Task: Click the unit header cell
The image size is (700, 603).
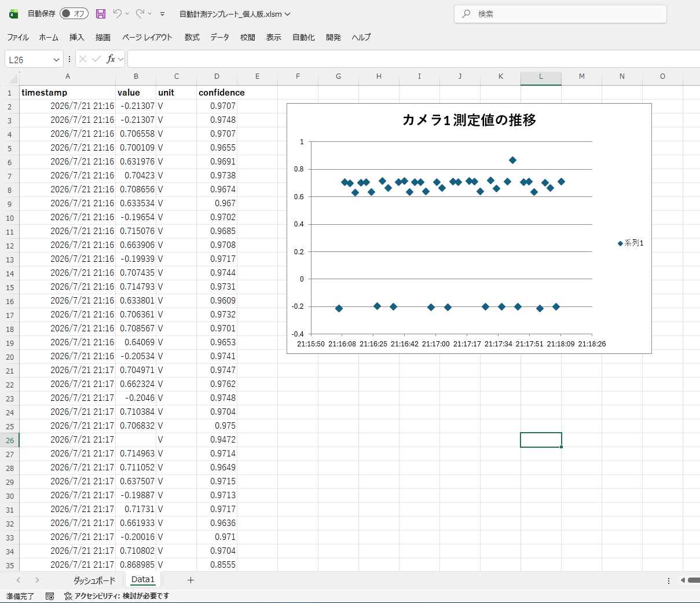Action: click(177, 93)
